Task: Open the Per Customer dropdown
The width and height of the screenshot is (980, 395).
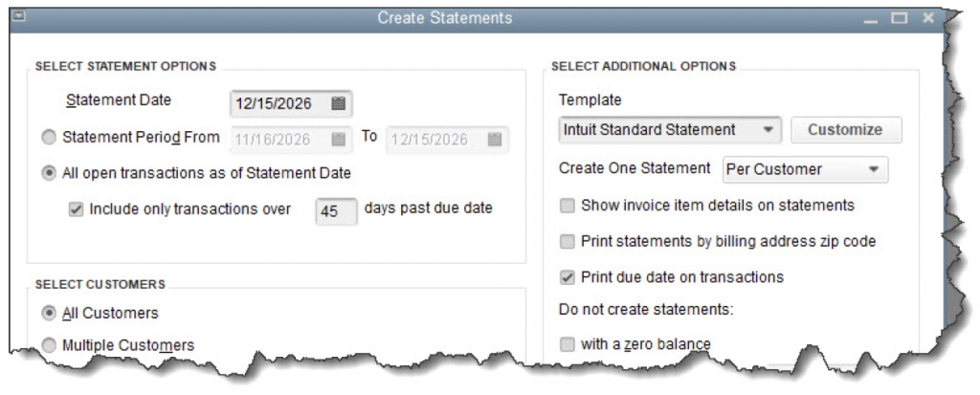Action: click(873, 169)
